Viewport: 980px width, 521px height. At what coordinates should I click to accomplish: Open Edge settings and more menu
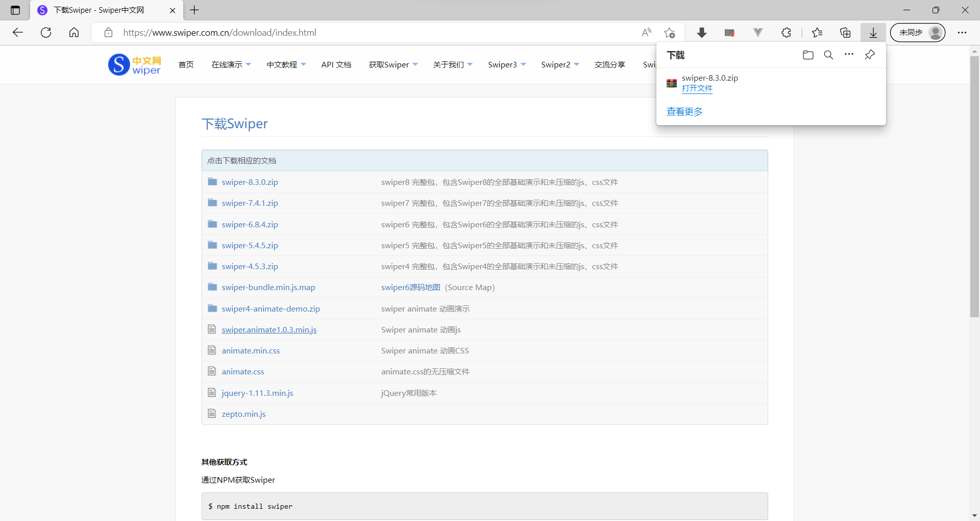(962, 33)
